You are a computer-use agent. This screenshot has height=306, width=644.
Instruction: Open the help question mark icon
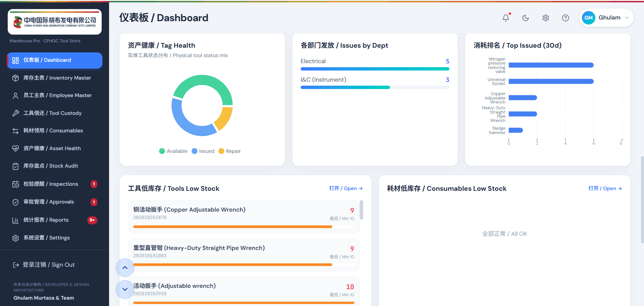[x=565, y=18]
